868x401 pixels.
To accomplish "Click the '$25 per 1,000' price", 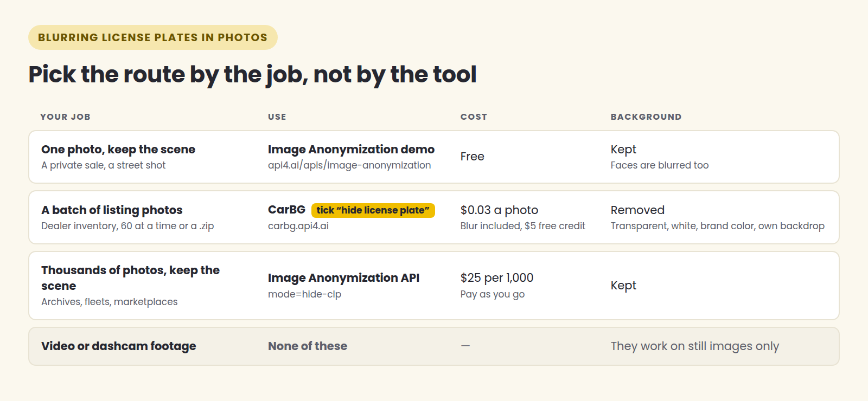I will [x=497, y=277].
